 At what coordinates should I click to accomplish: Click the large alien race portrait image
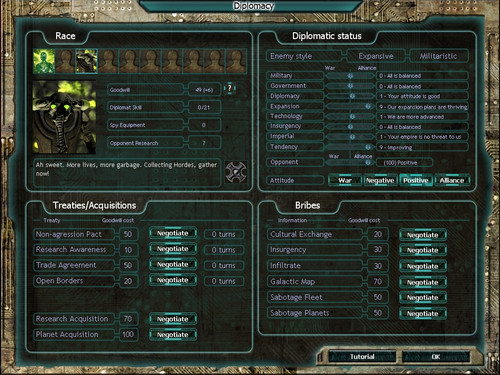[x=64, y=117]
